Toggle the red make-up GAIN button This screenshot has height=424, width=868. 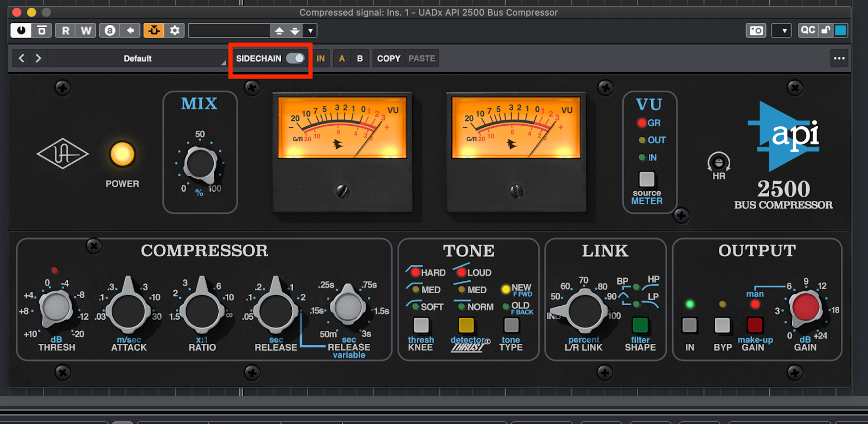click(x=755, y=325)
